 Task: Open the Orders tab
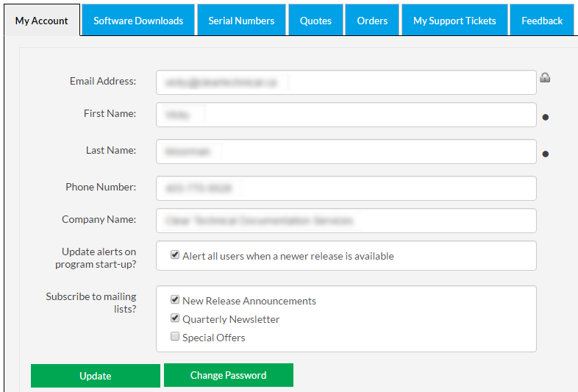click(372, 21)
